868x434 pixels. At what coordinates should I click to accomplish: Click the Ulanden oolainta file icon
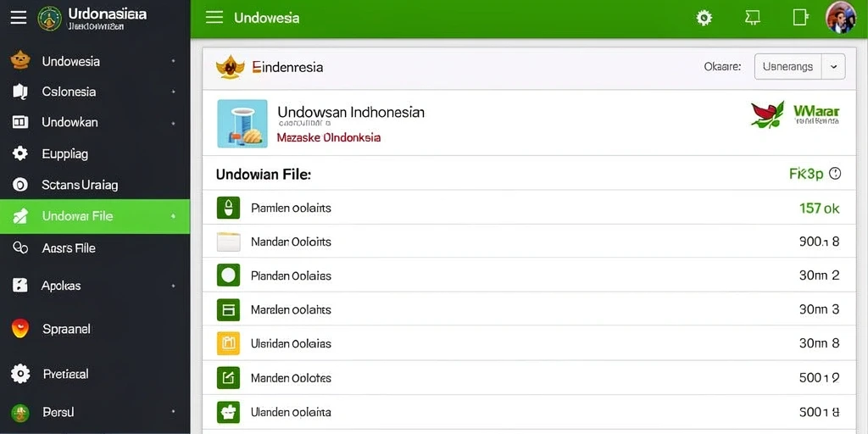(x=228, y=413)
